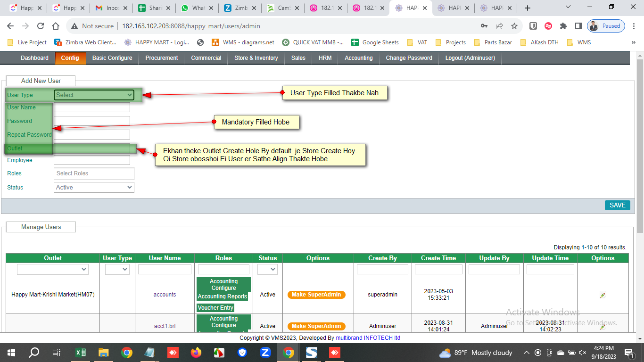Open Zoom from the taskbar
This screenshot has width=644, height=362.
(x=265, y=353)
